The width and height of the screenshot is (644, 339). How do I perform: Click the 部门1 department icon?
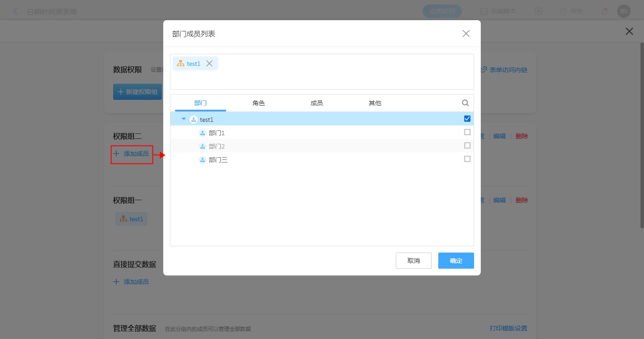click(x=202, y=133)
